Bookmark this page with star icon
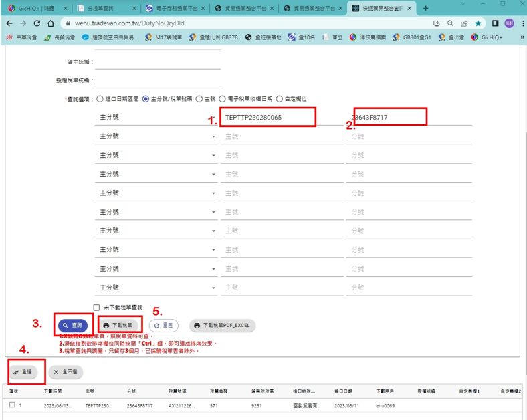The image size is (527, 420). (x=478, y=23)
